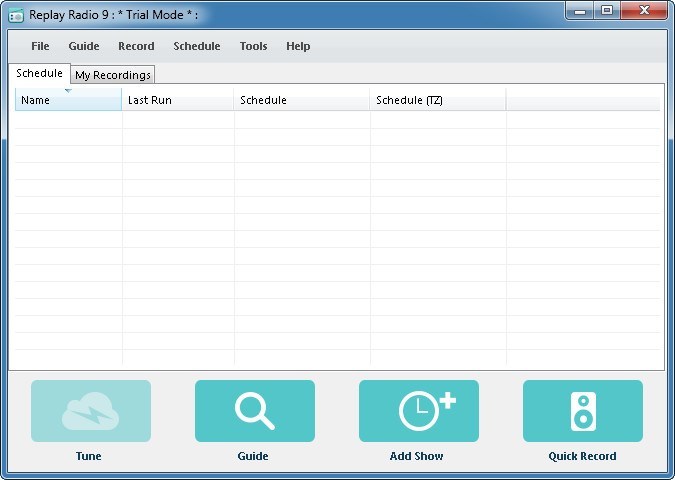Switch to the My Recordings tab
This screenshot has height=480, width=675.
(113, 75)
